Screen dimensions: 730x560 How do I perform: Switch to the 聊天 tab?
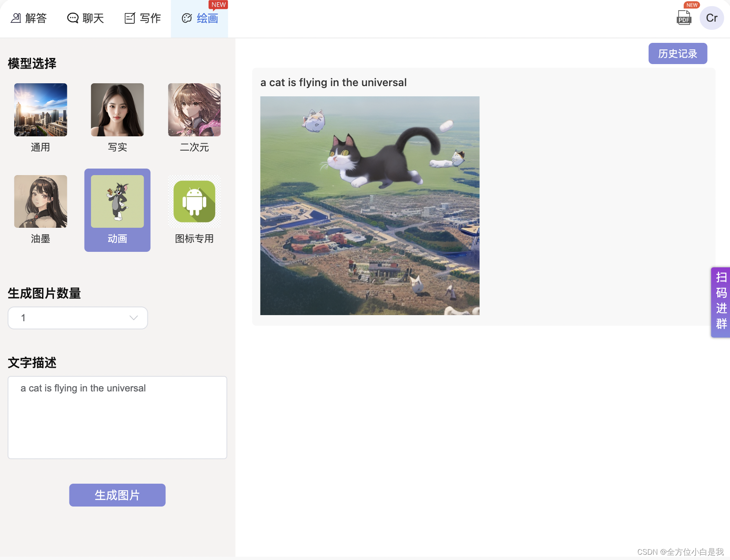(x=85, y=18)
